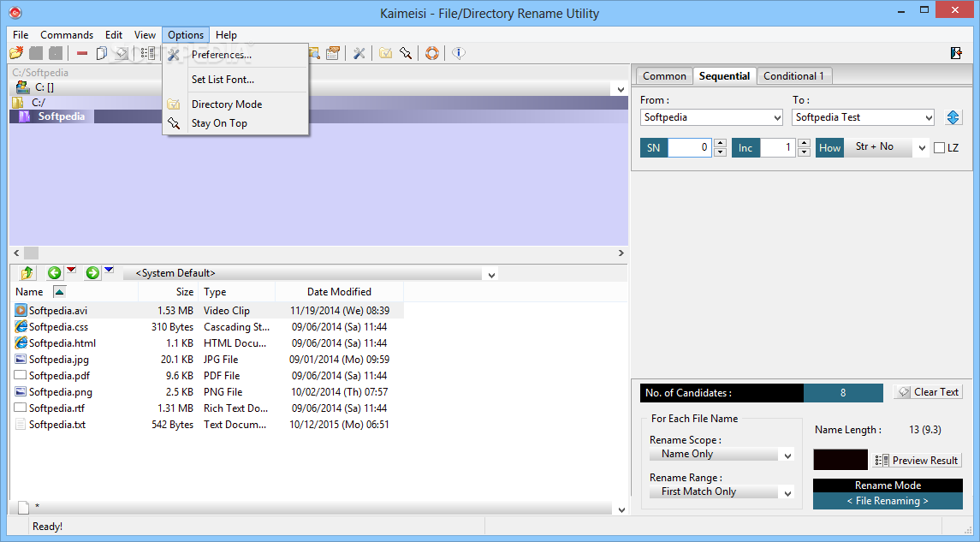980x542 pixels.
Task: Toggle Directory Mode toolbar folder icon
Action: 386,53
